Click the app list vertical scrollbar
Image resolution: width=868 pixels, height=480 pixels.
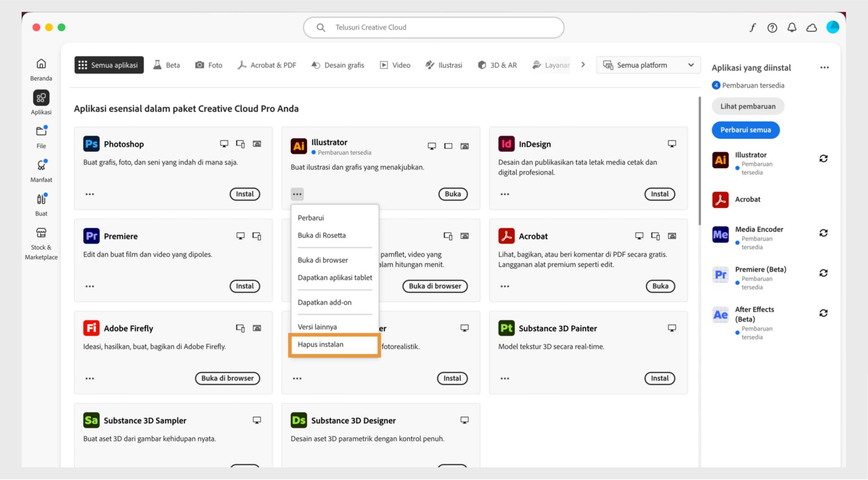pyautogui.click(x=700, y=160)
